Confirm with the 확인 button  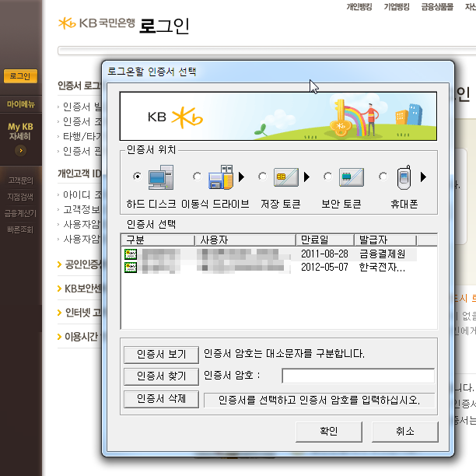329,432
